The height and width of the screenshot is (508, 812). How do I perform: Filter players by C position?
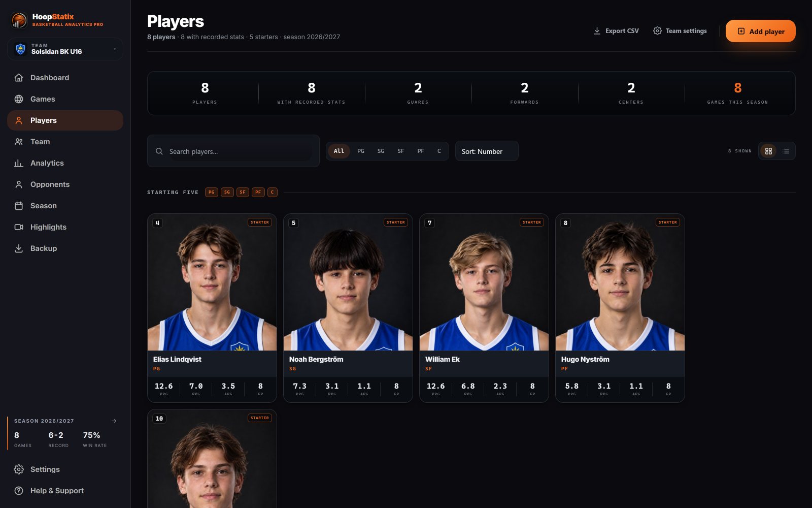click(439, 151)
